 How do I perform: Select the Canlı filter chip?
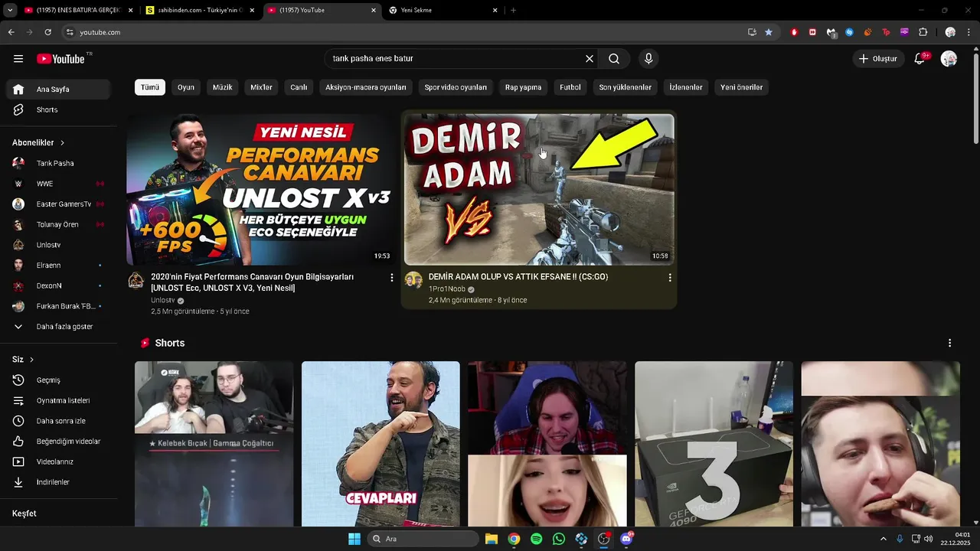pos(299,87)
